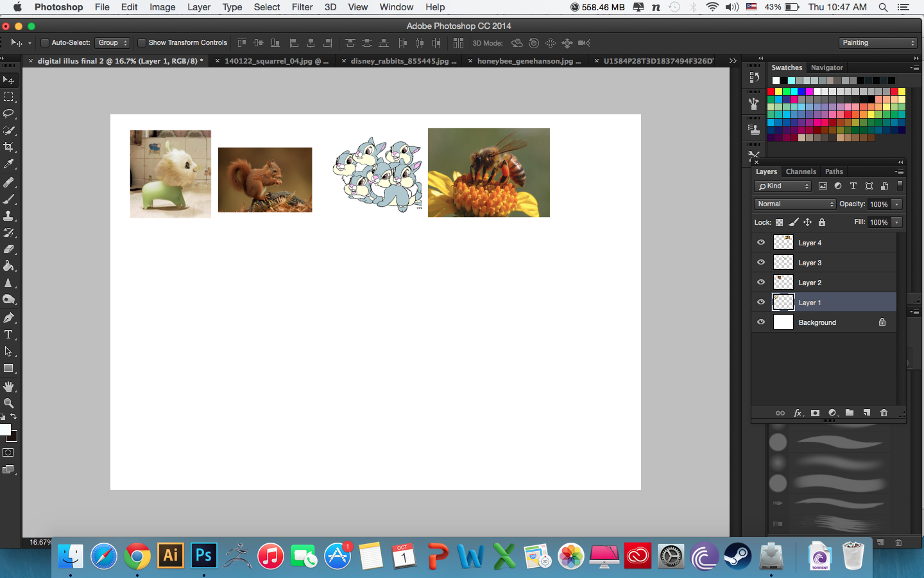Hide the Background layer visibility eye
Screen dimensions: 924x578
pyautogui.click(x=761, y=322)
